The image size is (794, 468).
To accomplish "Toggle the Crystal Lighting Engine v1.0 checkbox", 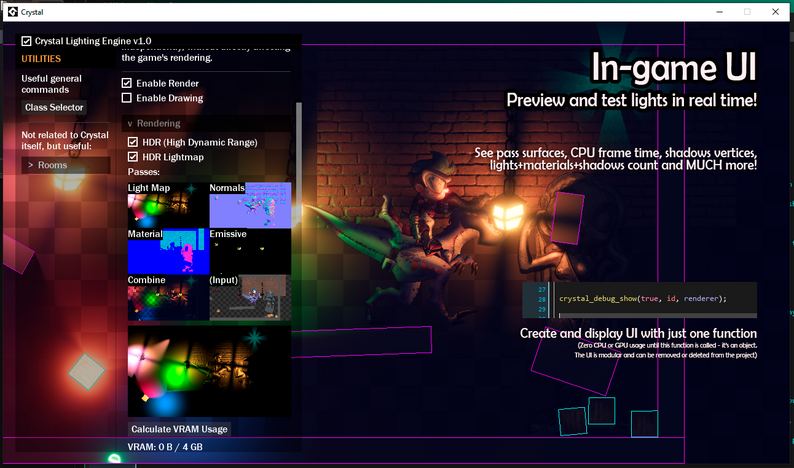I will point(26,41).
